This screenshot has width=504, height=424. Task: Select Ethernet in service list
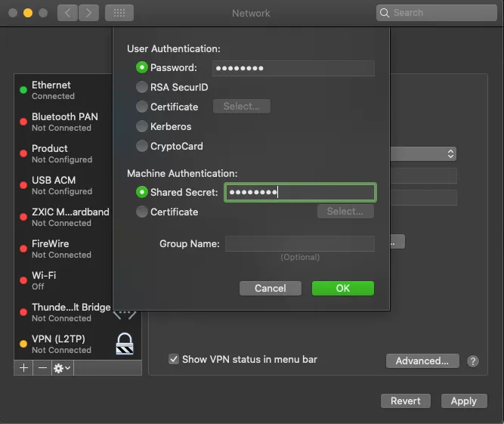tap(63, 90)
